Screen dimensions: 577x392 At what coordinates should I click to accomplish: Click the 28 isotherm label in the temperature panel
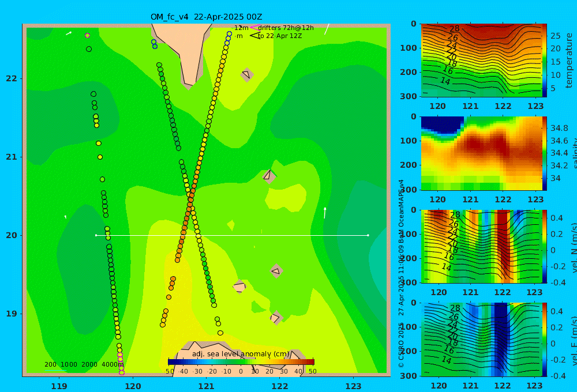pos(455,28)
